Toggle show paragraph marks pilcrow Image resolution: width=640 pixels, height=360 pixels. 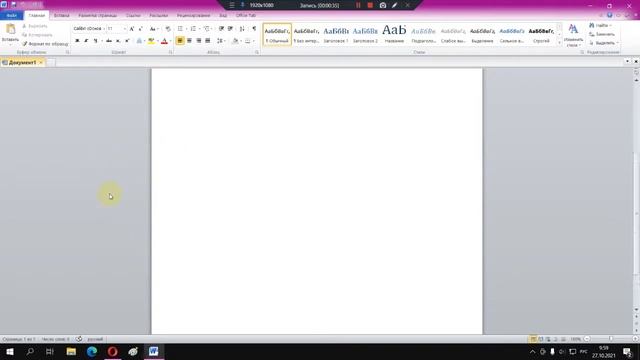click(x=254, y=29)
